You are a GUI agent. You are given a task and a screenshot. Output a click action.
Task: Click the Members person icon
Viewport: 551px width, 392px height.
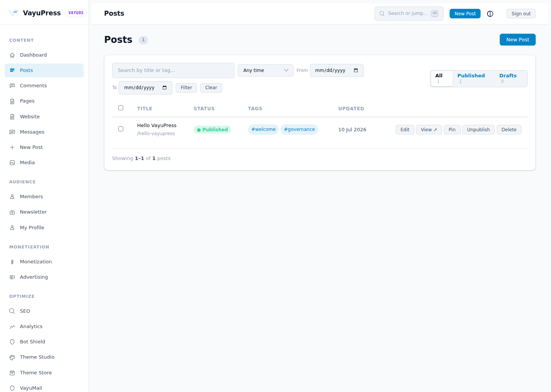pos(12,197)
